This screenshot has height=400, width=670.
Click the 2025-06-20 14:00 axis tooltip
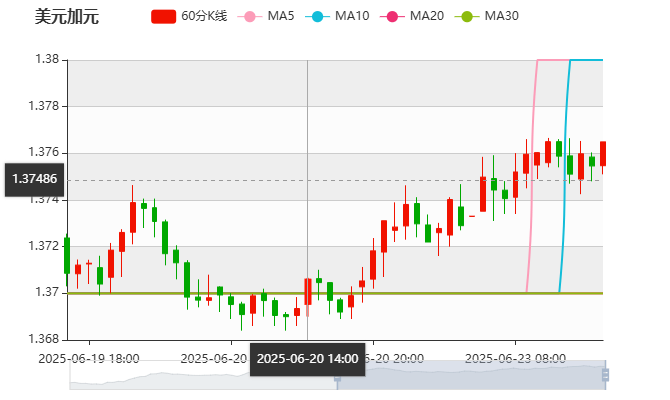(308, 359)
